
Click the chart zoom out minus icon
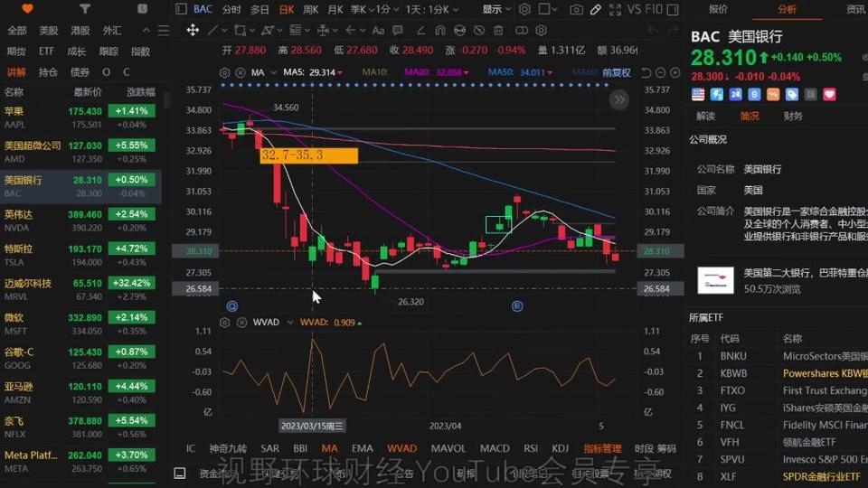point(660,72)
